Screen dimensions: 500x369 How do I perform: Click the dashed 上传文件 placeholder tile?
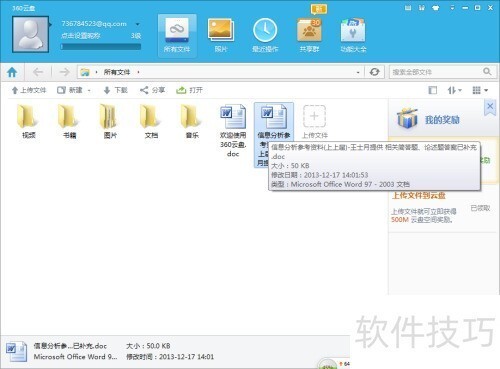pos(314,121)
